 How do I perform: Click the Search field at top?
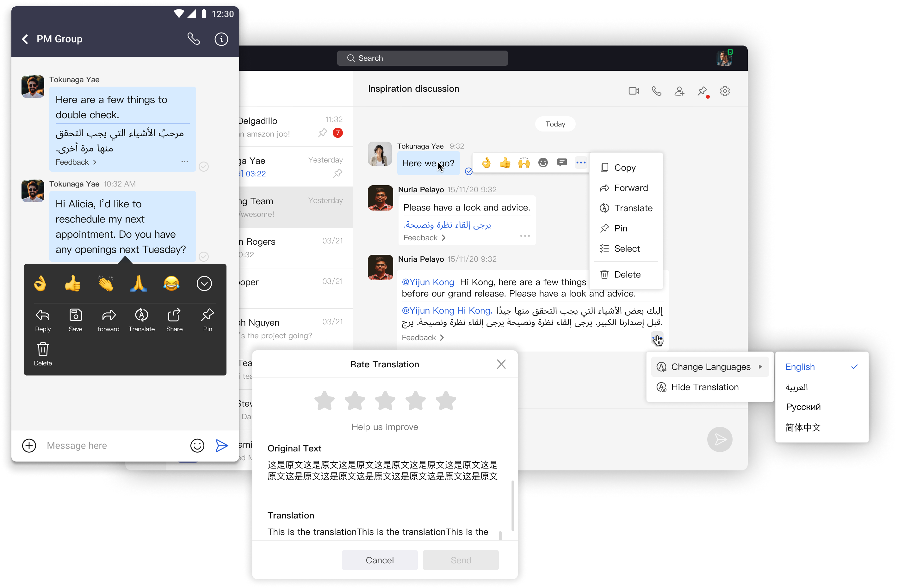tap(422, 58)
